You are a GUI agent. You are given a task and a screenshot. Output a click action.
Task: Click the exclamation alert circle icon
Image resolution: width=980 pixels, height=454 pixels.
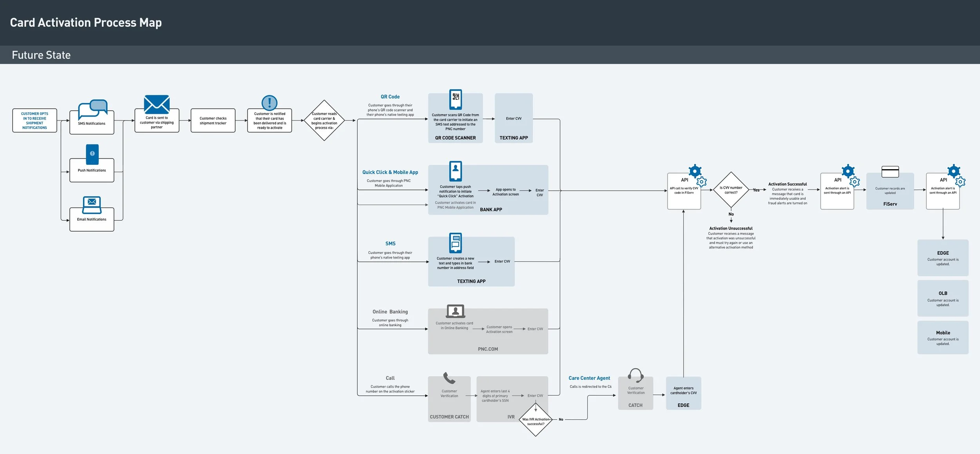click(269, 103)
